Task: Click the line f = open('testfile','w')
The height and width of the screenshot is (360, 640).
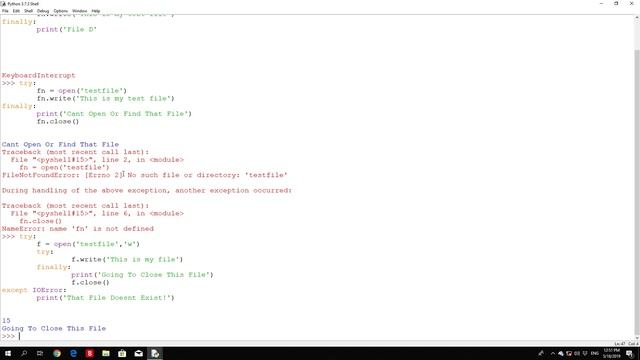Action: pyautogui.click(x=88, y=244)
